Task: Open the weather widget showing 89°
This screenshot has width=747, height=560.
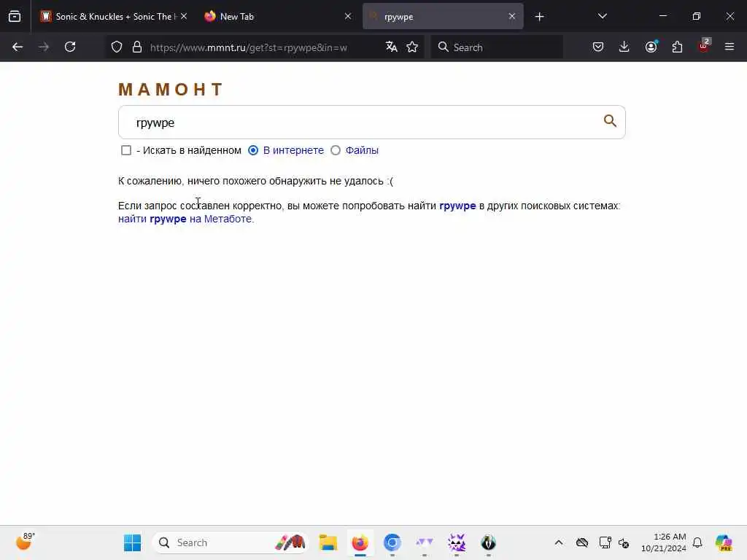Action: pos(25,542)
